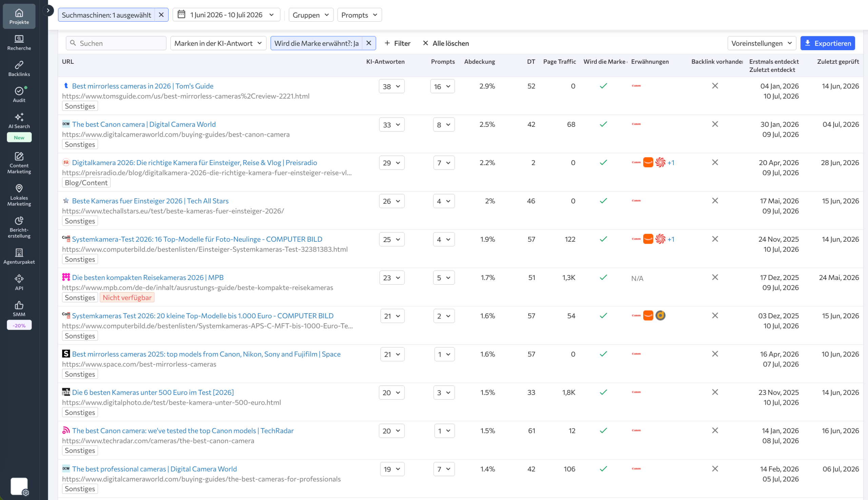Open the Gruppen dropdown
This screenshot has width=868, height=500.
coord(311,15)
